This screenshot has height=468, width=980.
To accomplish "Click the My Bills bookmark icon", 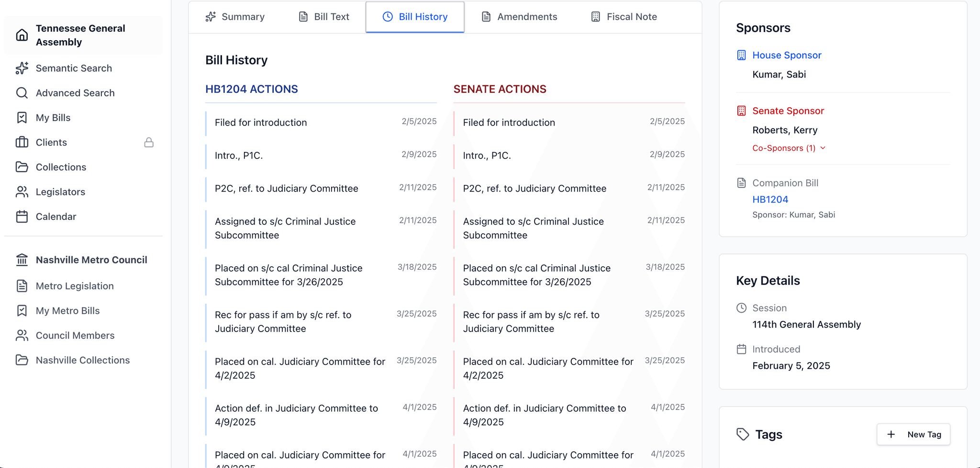I will point(22,118).
